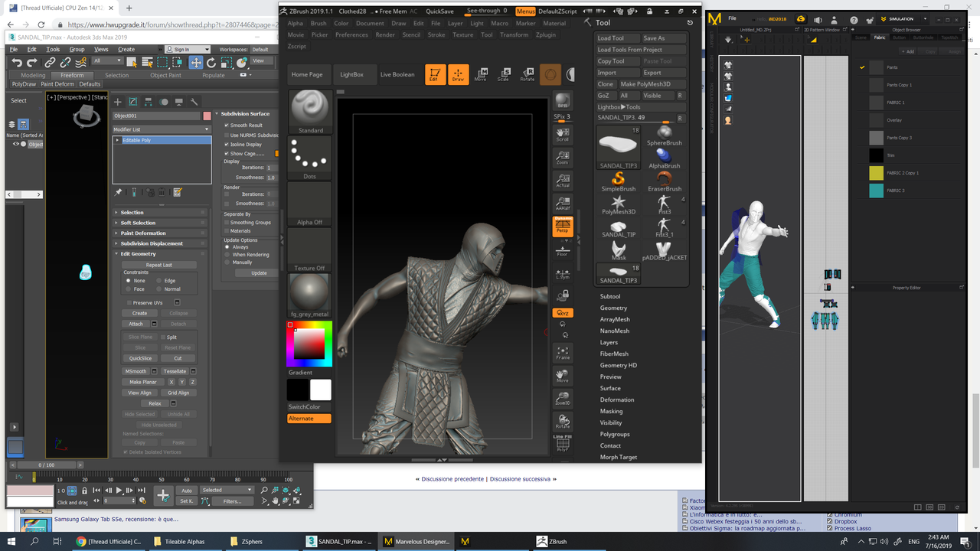980x551 pixels.
Task: Toggle L.Sym local symmetry in ZBrush
Action: coord(563,272)
